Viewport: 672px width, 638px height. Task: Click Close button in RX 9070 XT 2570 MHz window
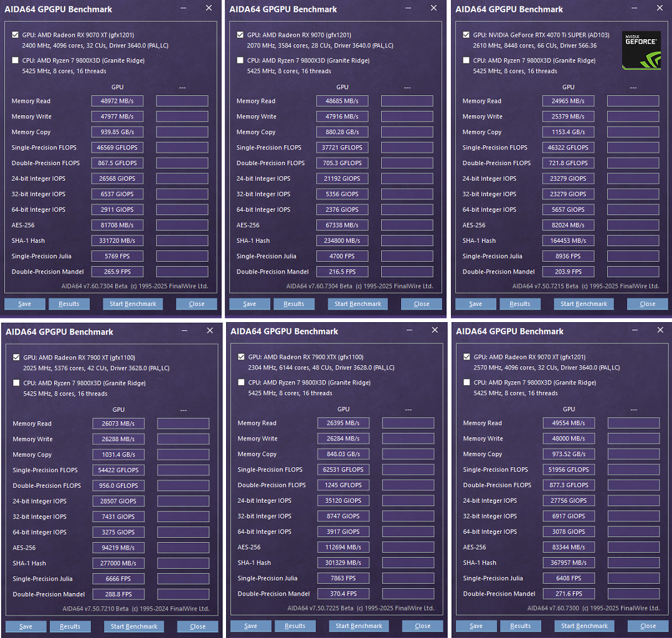pyautogui.click(x=648, y=626)
